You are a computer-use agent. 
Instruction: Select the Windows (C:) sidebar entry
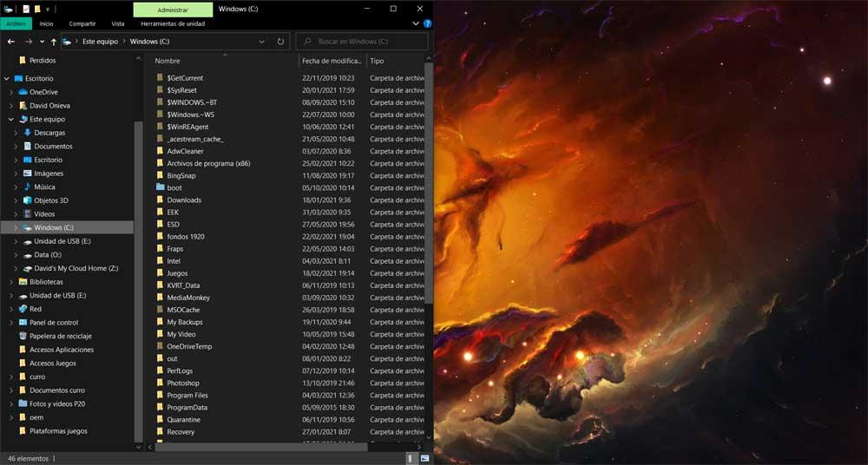click(67, 227)
